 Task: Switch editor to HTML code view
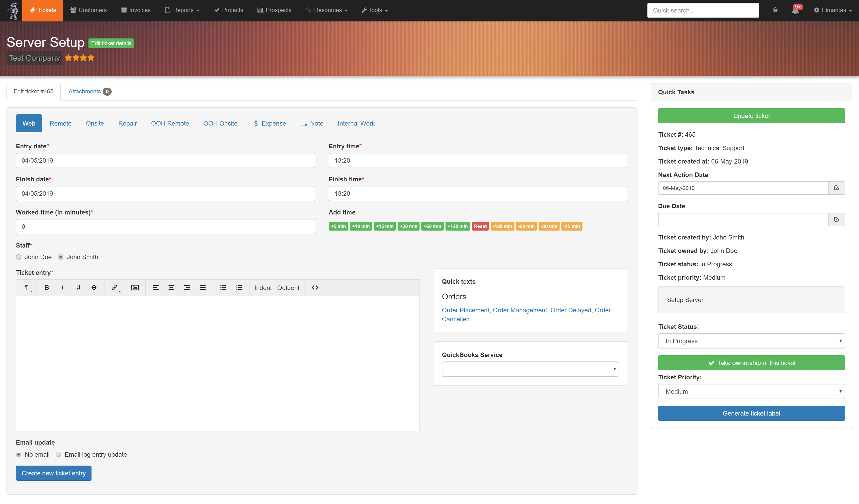pyautogui.click(x=315, y=288)
